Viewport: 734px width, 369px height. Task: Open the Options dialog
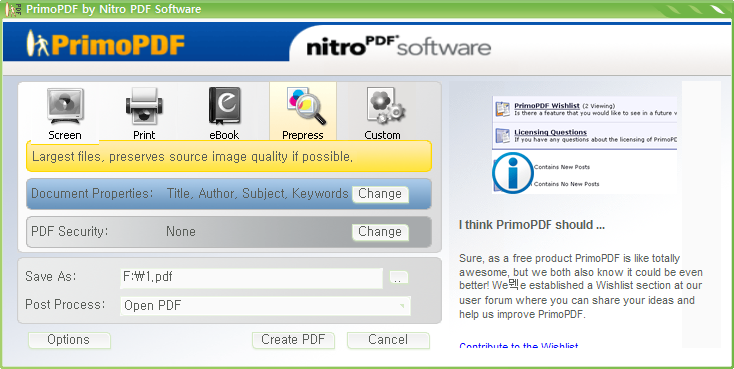pos(69,340)
